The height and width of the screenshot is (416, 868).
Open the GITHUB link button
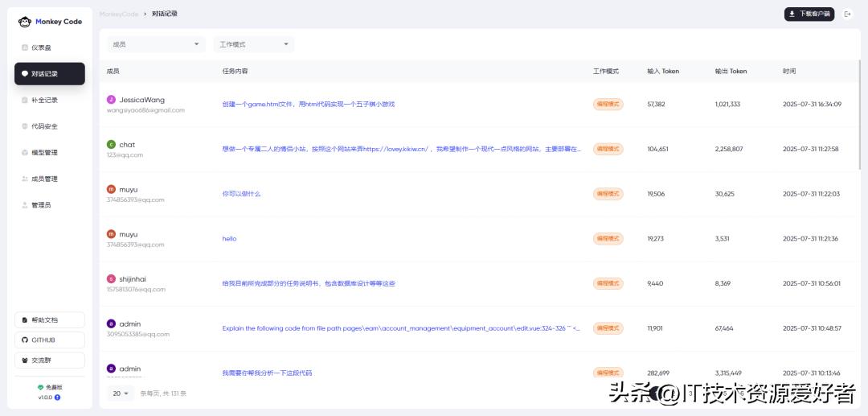pyautogui.click(x=50, y=340)
